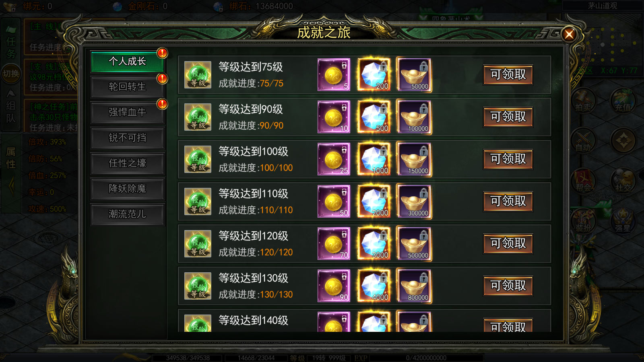This screenshot has height=362, width=644.
Task: Click the level badge icon for 110级 achievement
Action: coord(198,202)
